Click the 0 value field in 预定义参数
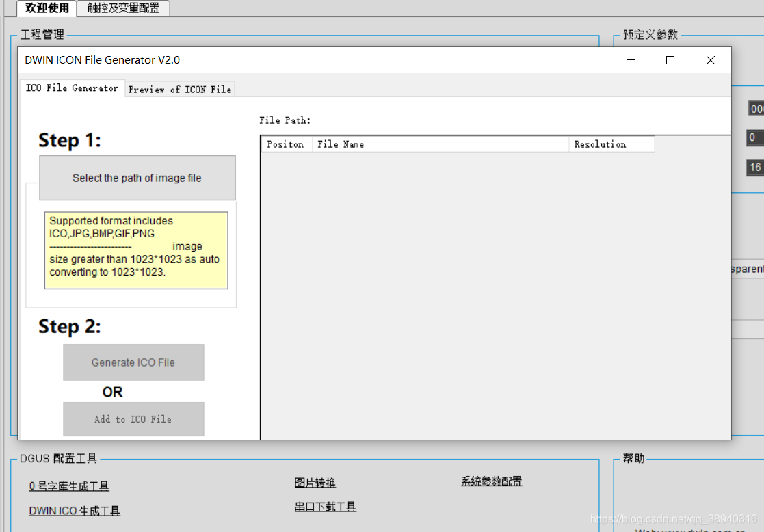Screen dimensions: 764x532 (755, 138)
